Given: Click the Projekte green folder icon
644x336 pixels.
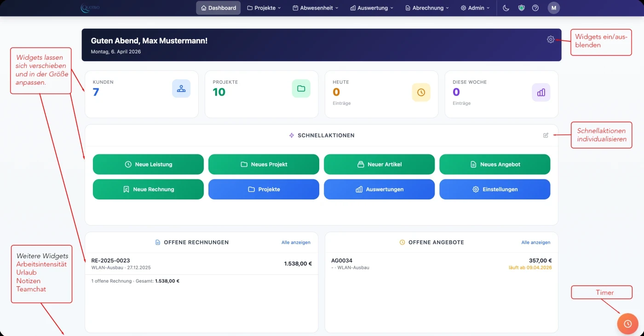Looking at the screenshot, I should coord(301,89).
